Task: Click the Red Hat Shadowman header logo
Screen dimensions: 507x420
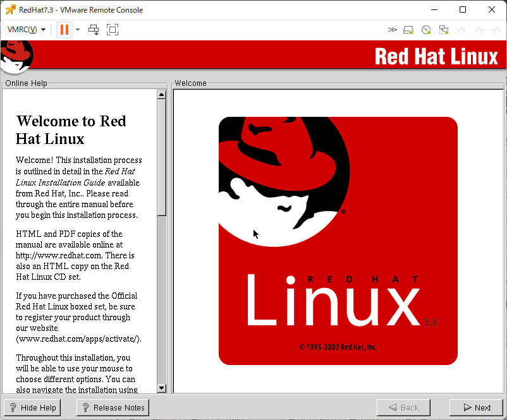Action: click(16, 57)
